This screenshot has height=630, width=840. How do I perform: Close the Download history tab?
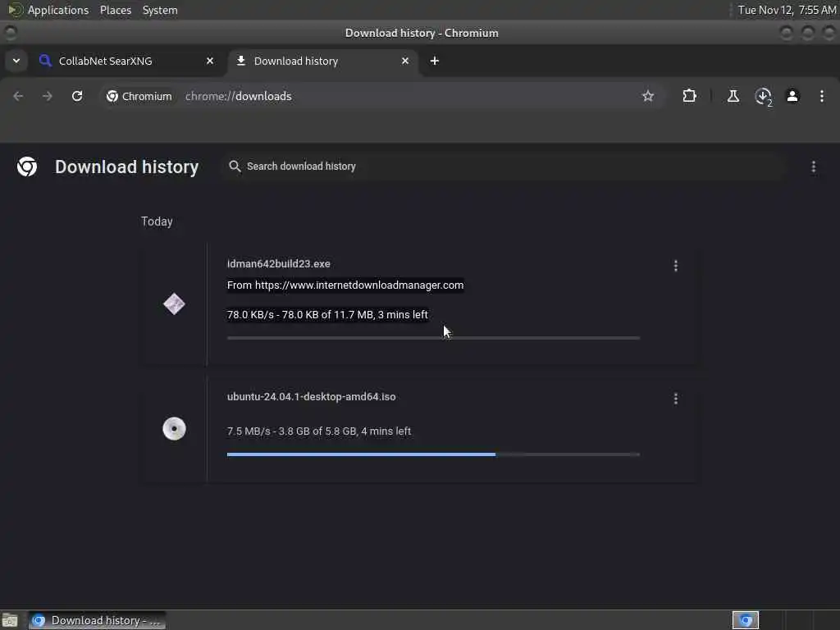point(405,61)
